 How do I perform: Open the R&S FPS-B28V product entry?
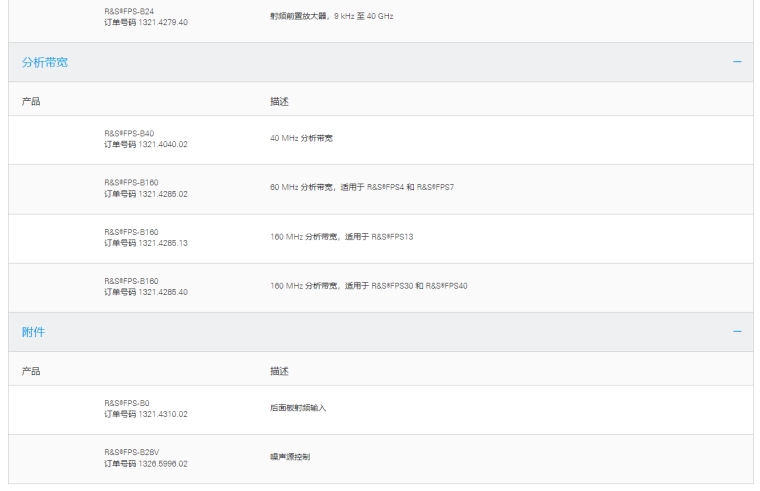(x=131, y=452)
